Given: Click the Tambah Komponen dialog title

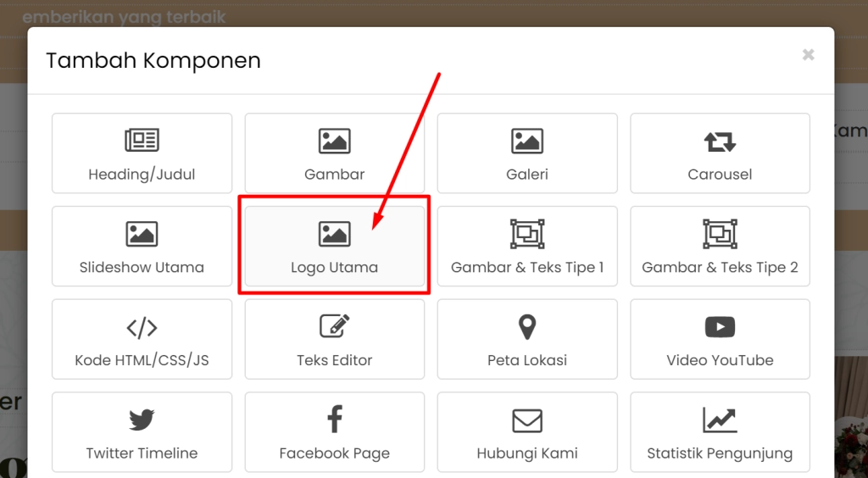Looking at the screenshot, I should (153, 60).
